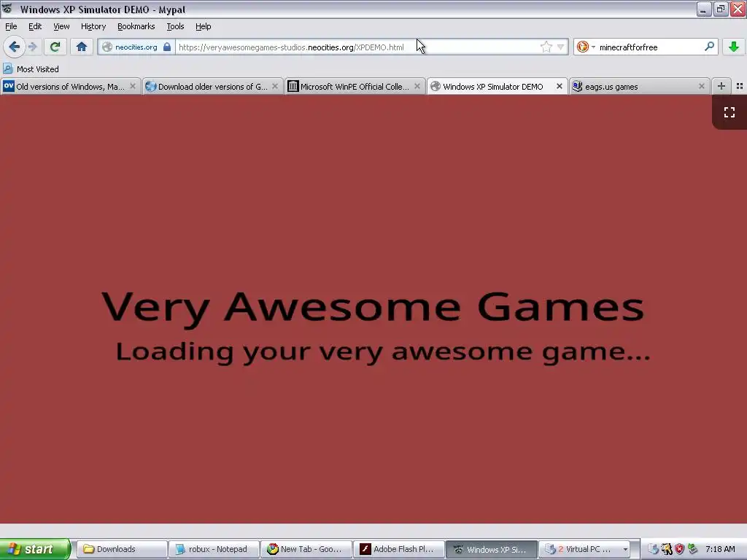The image size is (747, 560).
Task: Switch to Microsoft WinPE Official tab
Action: tap(354, 86)
